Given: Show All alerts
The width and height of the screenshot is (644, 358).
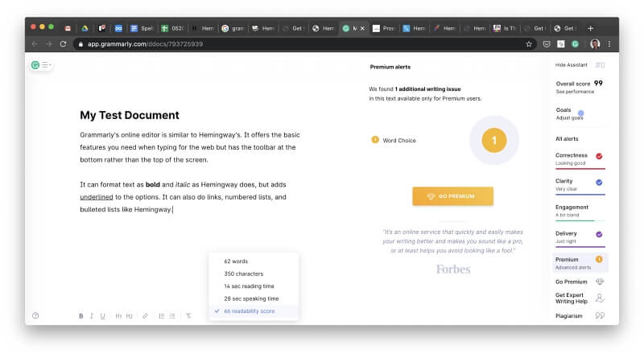Looking at the screenshot, I should coord(567,138).
